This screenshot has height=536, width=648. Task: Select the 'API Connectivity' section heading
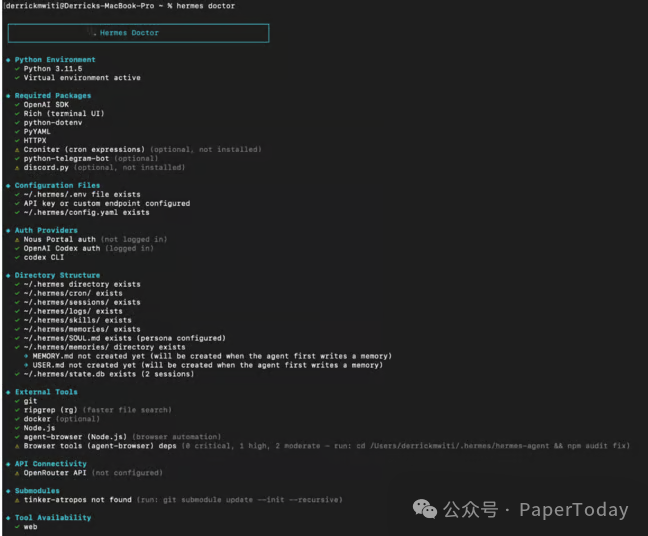[x=51, y=464]
